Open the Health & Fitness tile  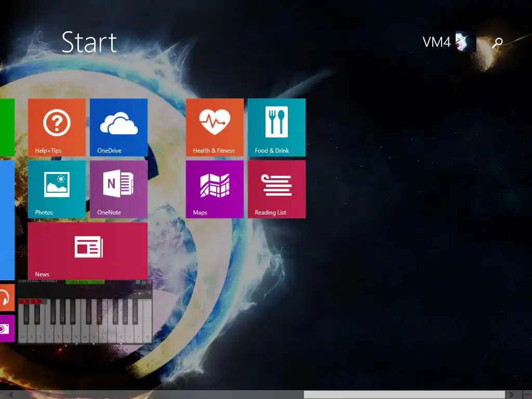(215, 127)
